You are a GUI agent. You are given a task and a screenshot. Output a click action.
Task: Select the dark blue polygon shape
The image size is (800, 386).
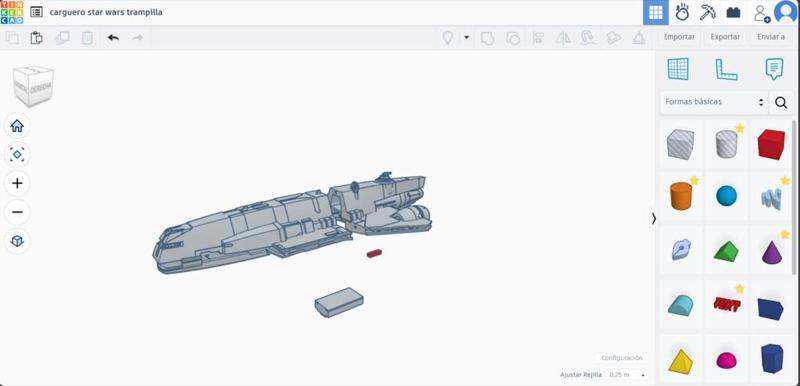pos(771,359)
